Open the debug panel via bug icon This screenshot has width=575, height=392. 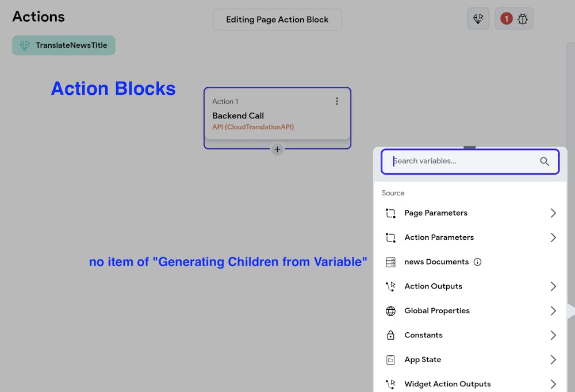click(x=522, y=18)
